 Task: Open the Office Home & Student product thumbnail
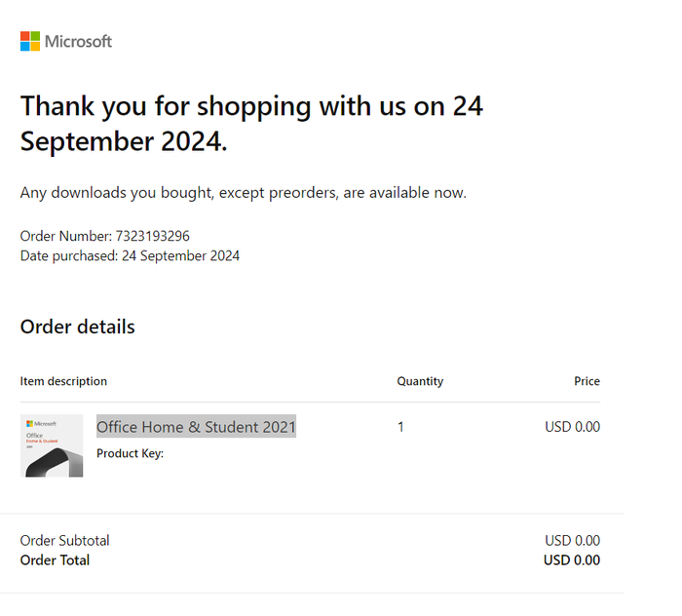52,446
